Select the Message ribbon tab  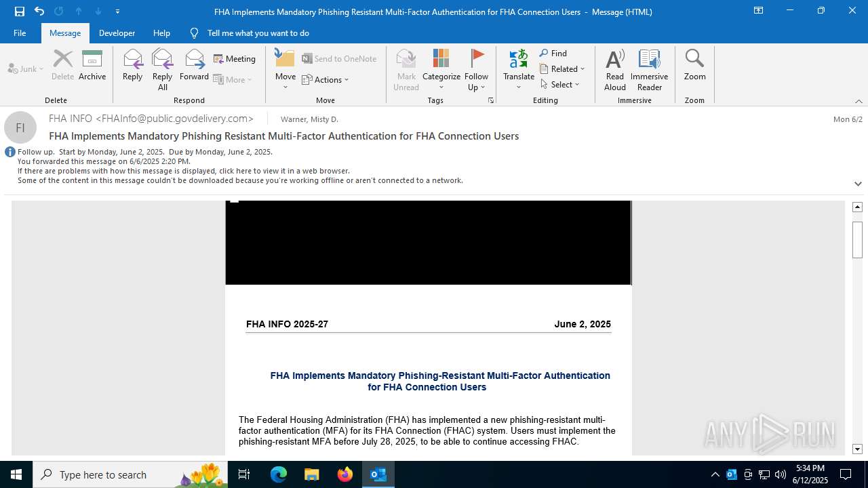65,33
